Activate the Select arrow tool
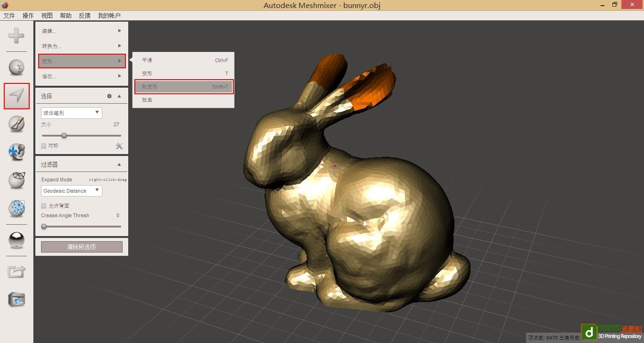The height and width of the screenshot is (343, 644). pos(17,96)
